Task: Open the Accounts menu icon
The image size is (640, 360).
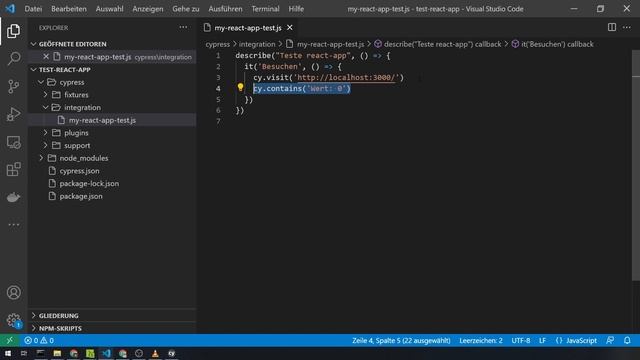Action: 13,292
